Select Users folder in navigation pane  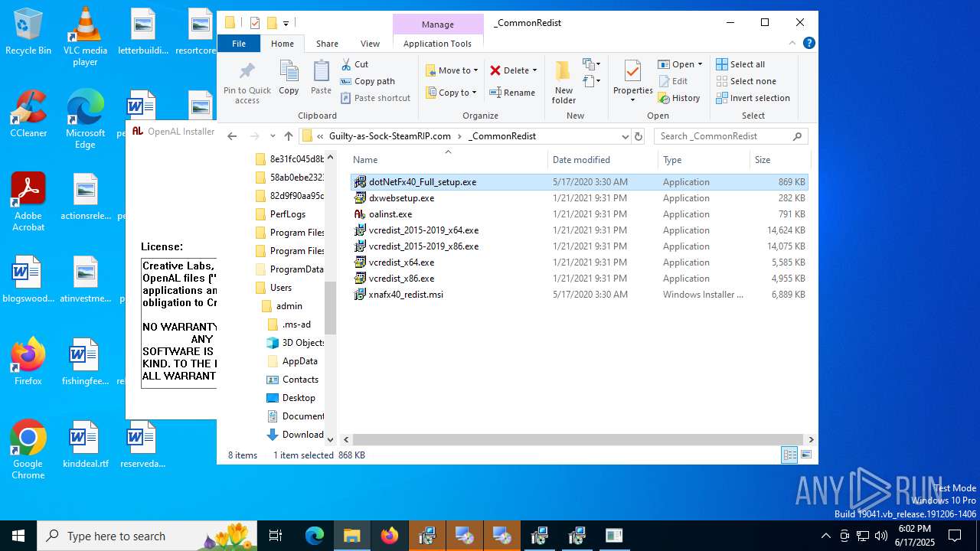click(281, 288)
